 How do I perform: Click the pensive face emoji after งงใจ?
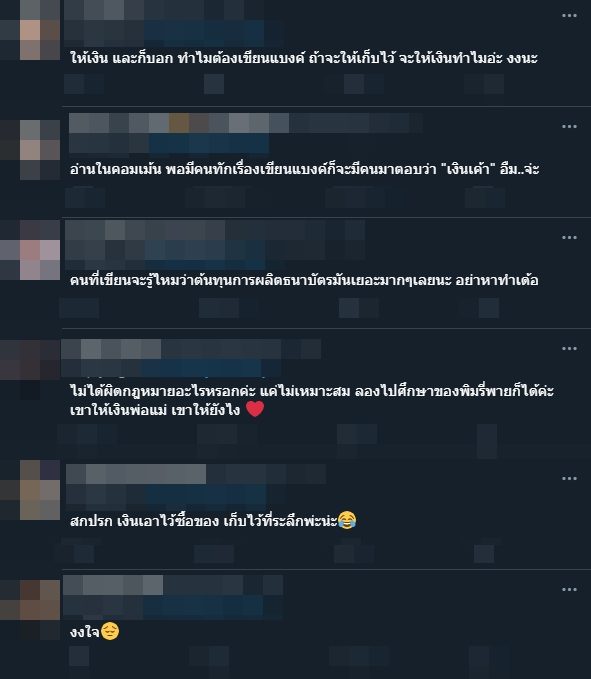[x=110, y=631]
